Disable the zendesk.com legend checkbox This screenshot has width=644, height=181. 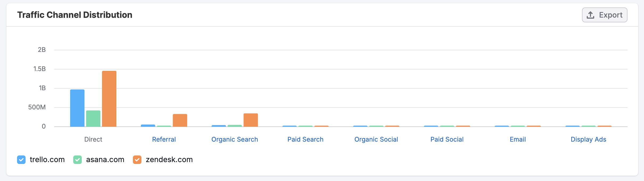137,160
